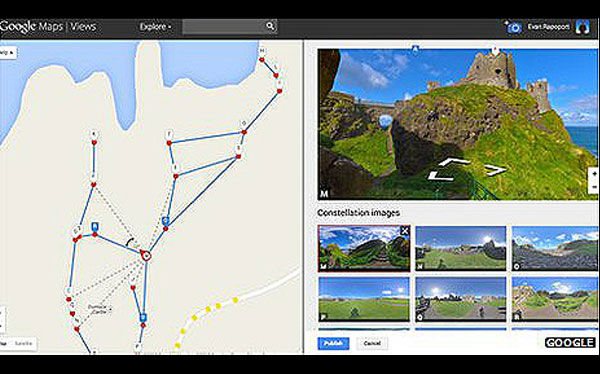Screen dimensions: 600x374
Task: Remove thumbnail M using its X icon
Action: 404,231
